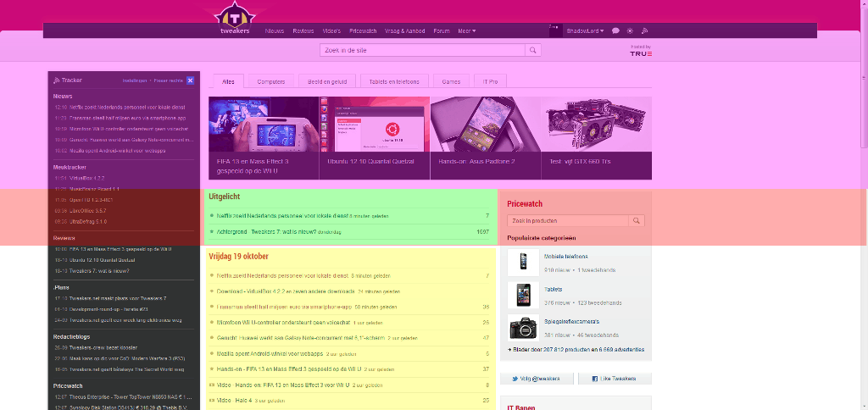
Task: Switch to the Games tab
Action: 451,81
